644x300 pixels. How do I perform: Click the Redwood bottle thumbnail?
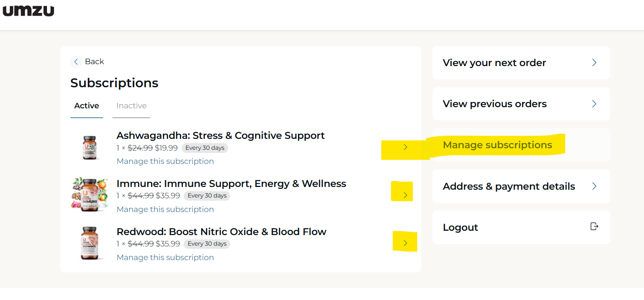click(x=90, y=243)
